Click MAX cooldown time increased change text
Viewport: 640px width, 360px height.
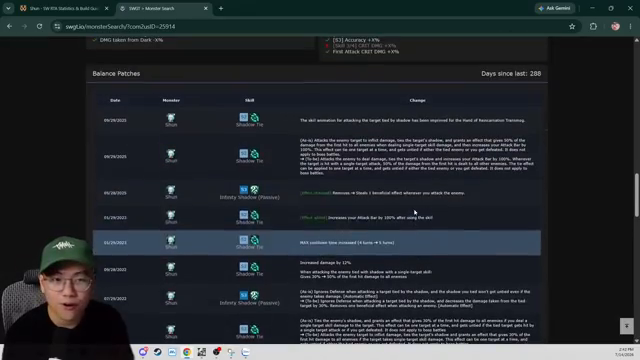click(347, 243)
